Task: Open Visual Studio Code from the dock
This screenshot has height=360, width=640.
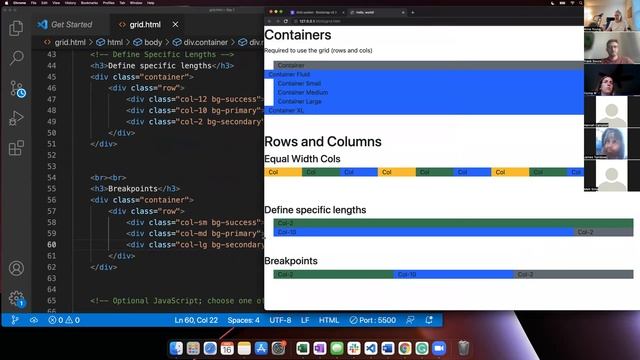Action: pyautogui.click(x=371, y=348)
